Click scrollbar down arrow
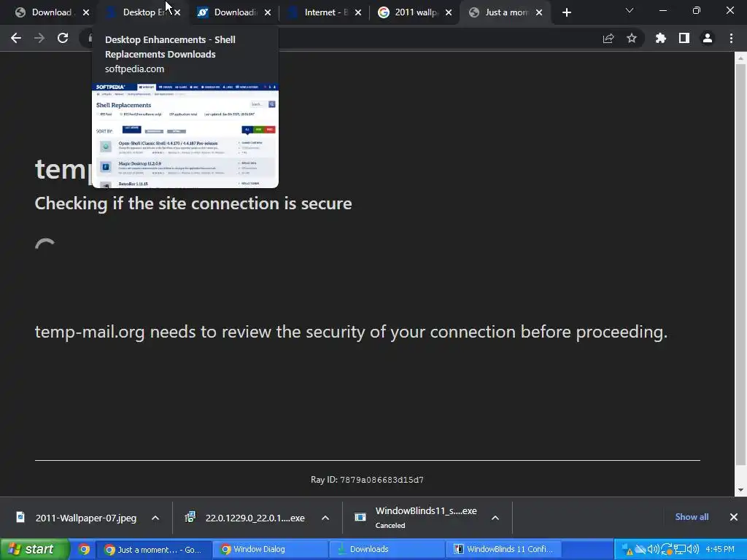747x560 pixels. pos(740,490)
